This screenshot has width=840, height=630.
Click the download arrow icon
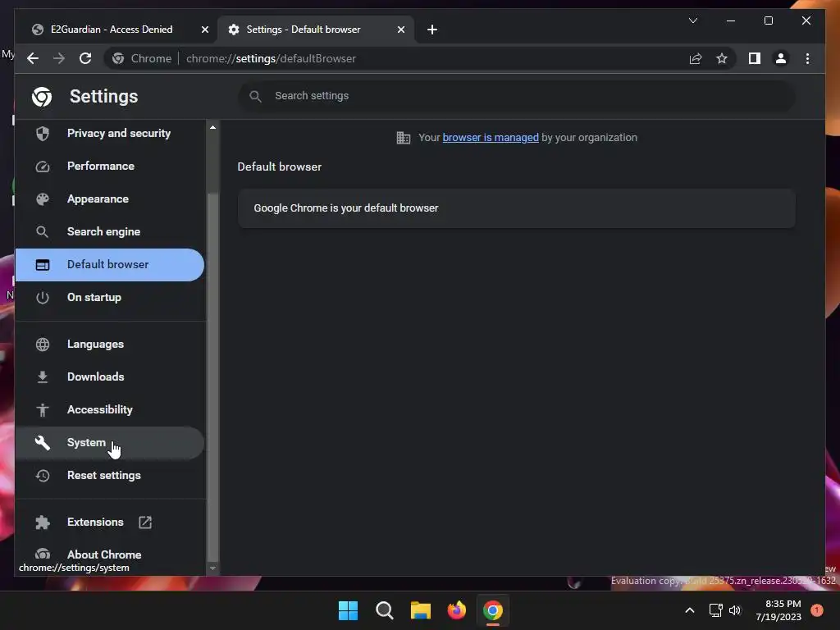43,377
